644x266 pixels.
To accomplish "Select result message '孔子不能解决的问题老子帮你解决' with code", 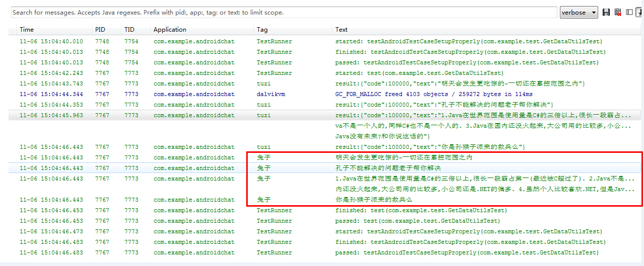I will 445,105.
